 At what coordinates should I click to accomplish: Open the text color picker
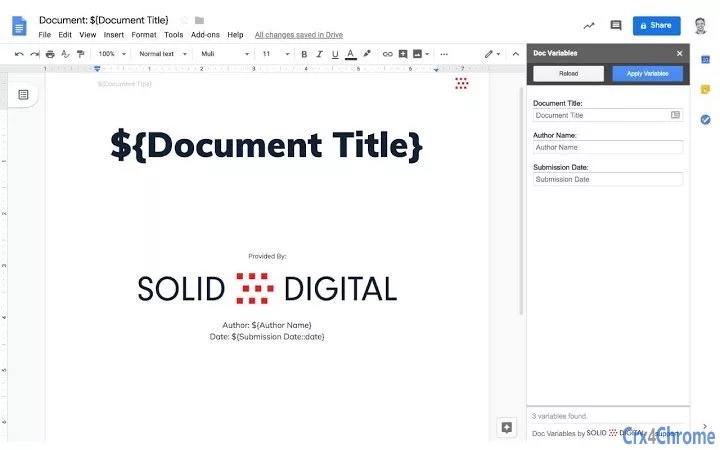351,54
